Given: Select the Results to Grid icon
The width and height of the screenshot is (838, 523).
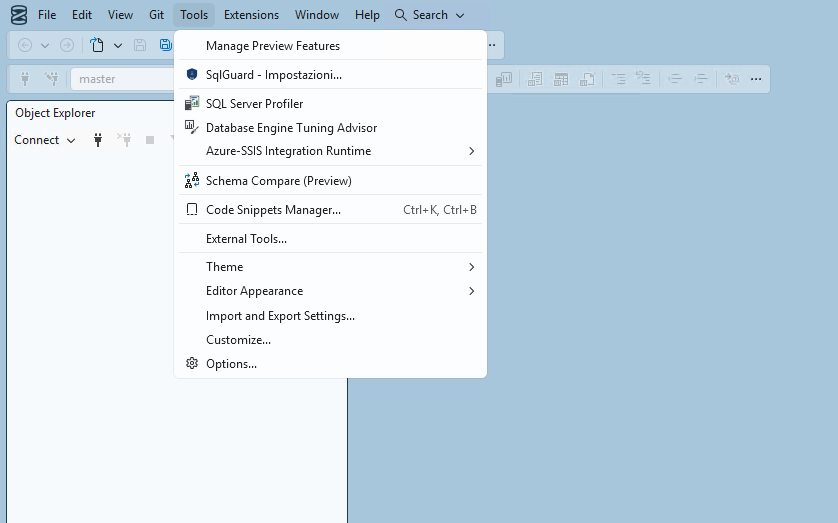Looking at the screenshot, I should pos(561,80).
